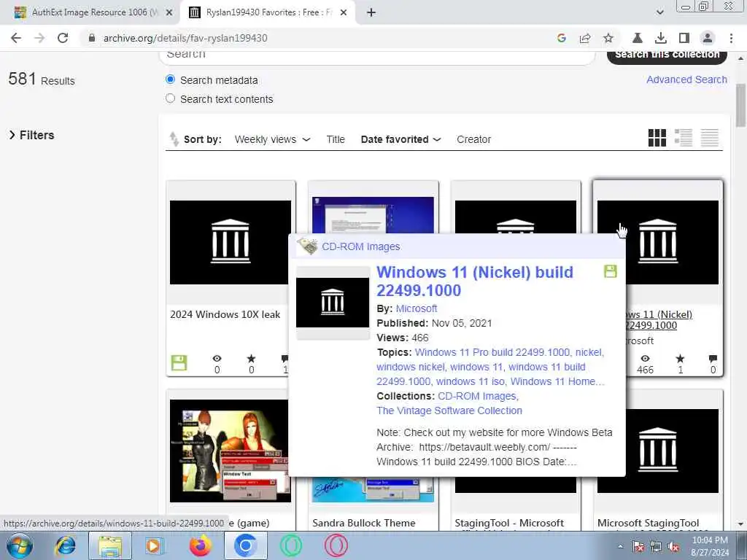
Task: Open Microsoft StagingTool card thumbnail
Action: click(x=658, y=451)
